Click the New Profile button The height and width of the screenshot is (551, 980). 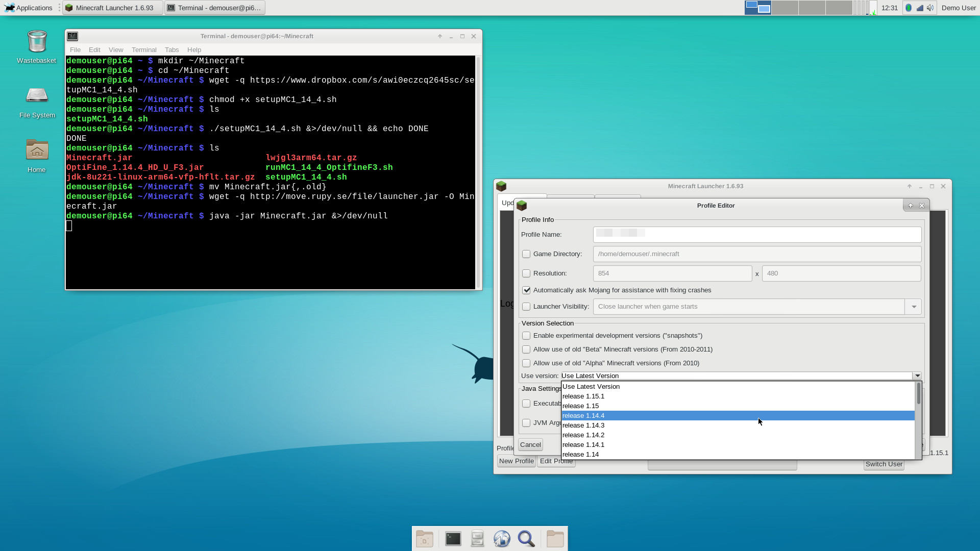pos(516,461)
